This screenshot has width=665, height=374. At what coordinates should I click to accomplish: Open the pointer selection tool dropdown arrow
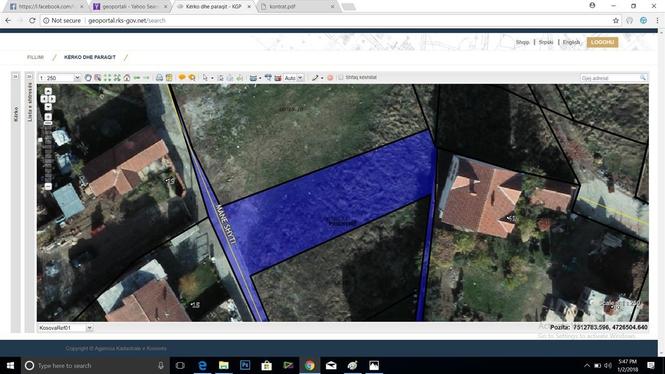pyautogui.click(x=212, y=78)
